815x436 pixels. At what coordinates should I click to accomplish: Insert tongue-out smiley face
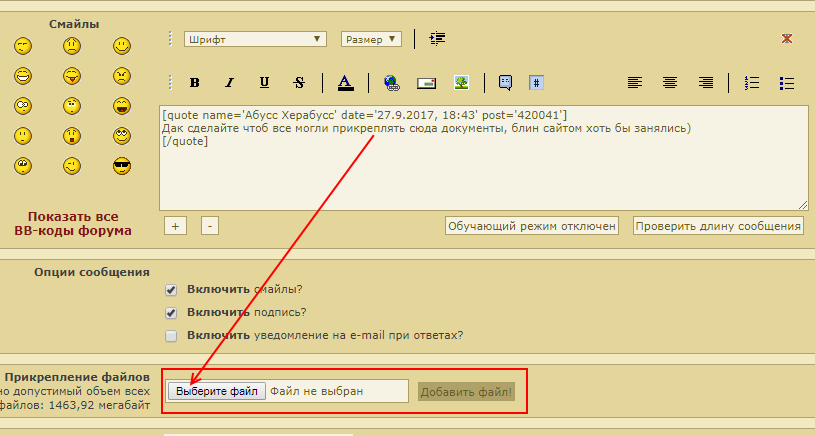[x=72, y=76]
